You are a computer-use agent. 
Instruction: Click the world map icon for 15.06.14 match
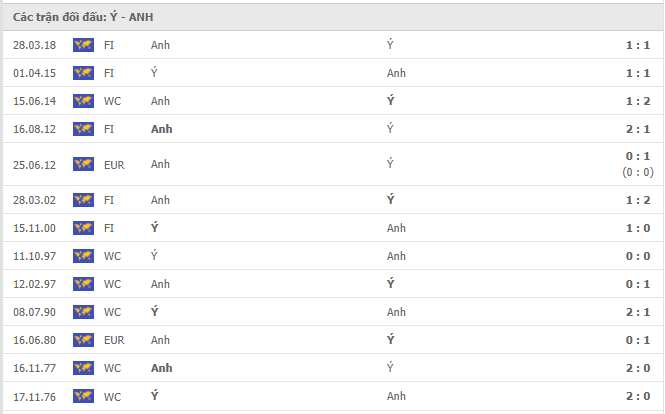click(83, 101)
